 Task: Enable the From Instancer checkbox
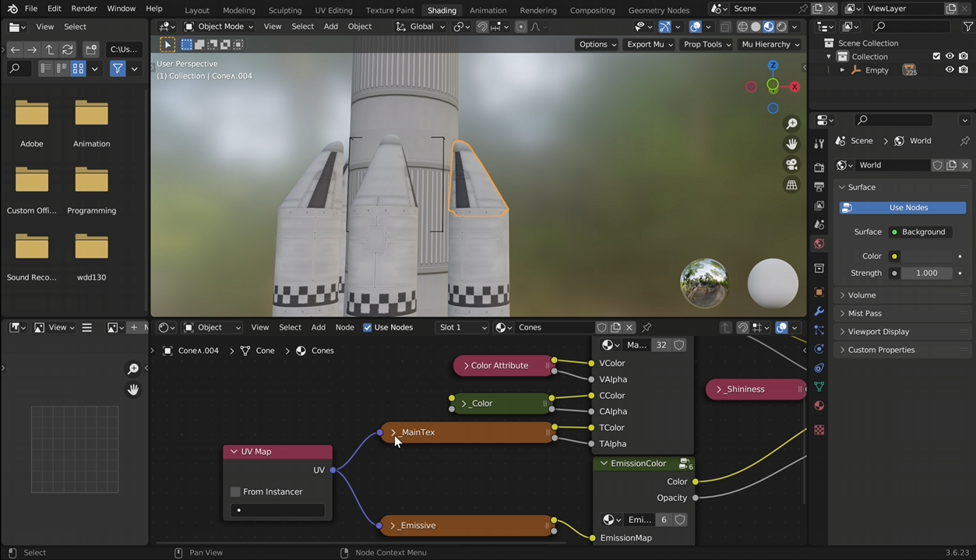[235, 491]
